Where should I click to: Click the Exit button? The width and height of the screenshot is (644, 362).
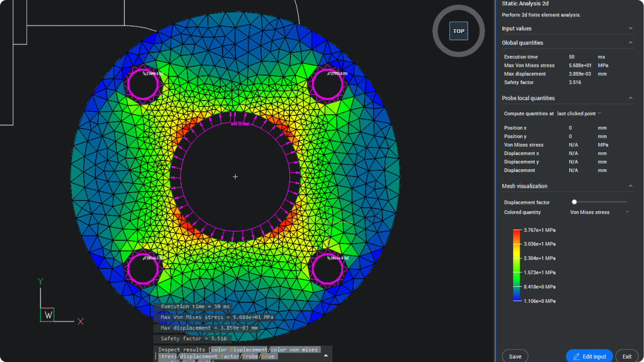coord(627,356)
